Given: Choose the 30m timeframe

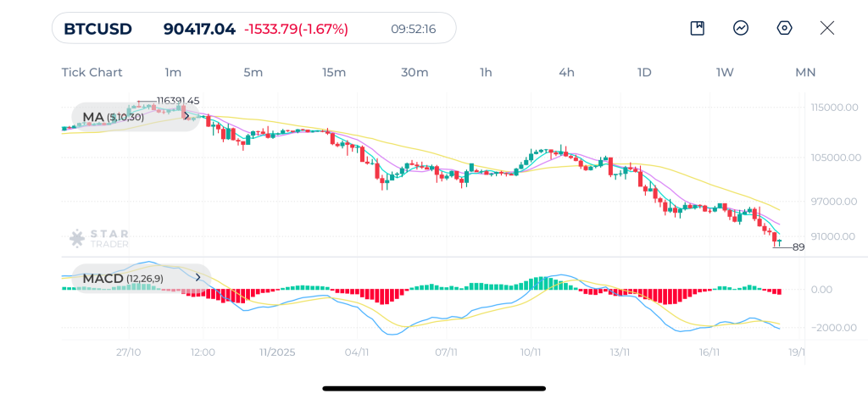Looking at the screenshot, I should pyautogui.click(x=415, y=72).
